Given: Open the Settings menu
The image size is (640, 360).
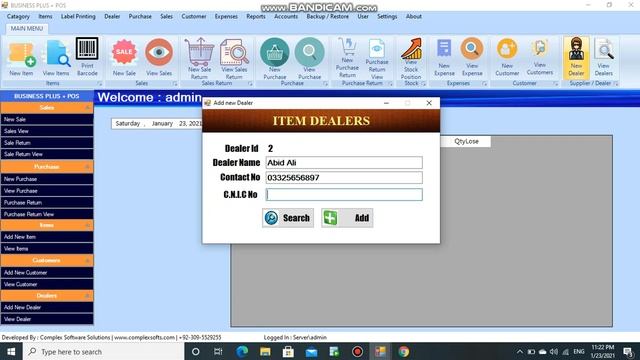Looking at the screenshot, I should point(387,16).
